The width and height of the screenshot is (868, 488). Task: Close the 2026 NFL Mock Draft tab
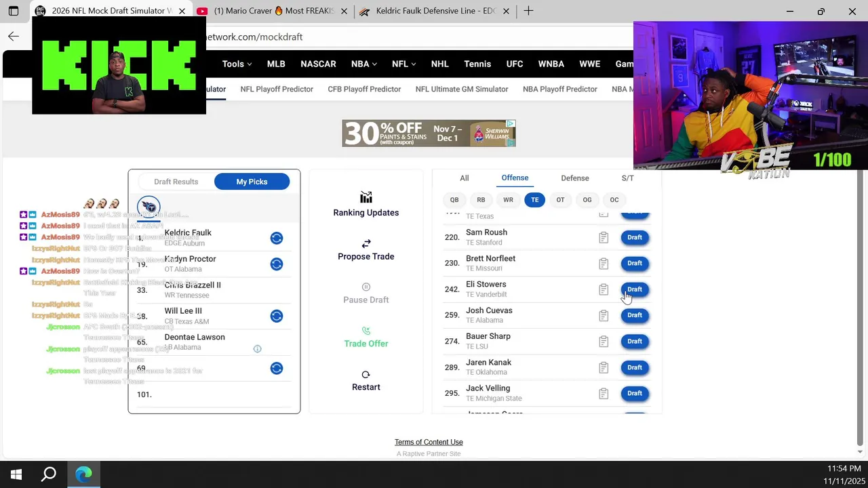182,11
